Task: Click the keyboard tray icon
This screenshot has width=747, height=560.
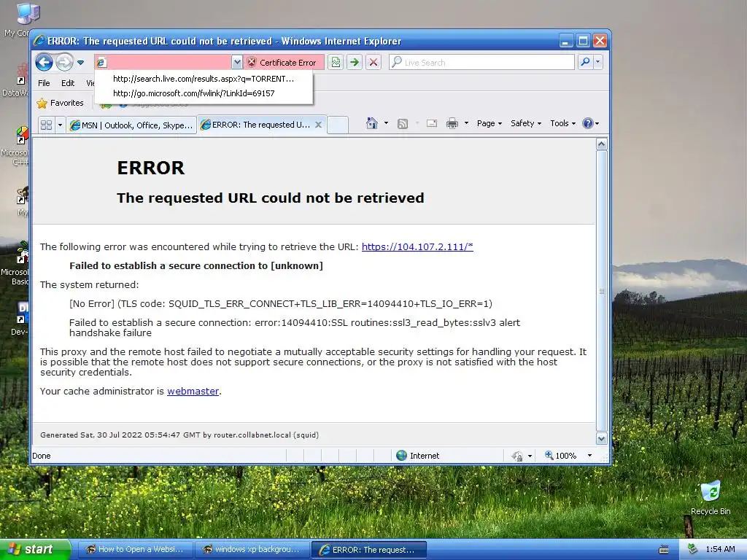Action: 664,550
